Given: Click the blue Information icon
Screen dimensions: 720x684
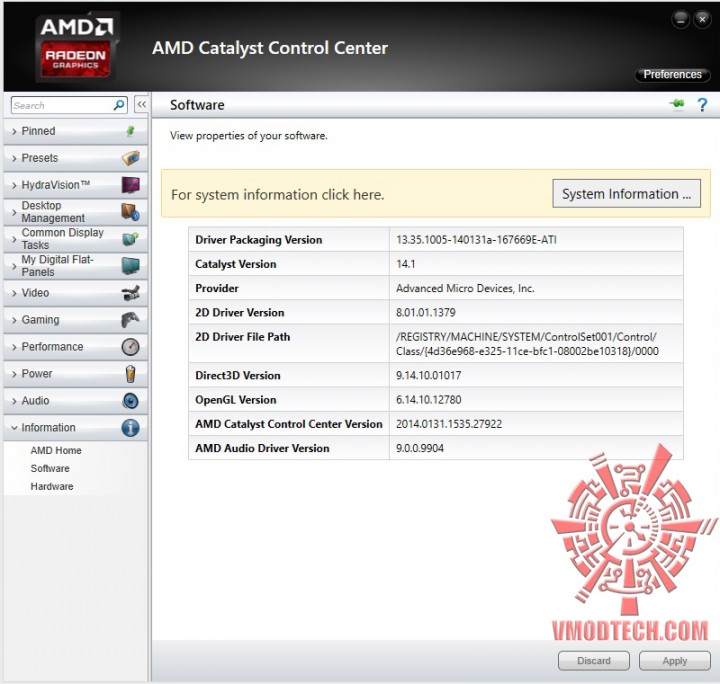Looking at the screenshot, I should [131, 428].
